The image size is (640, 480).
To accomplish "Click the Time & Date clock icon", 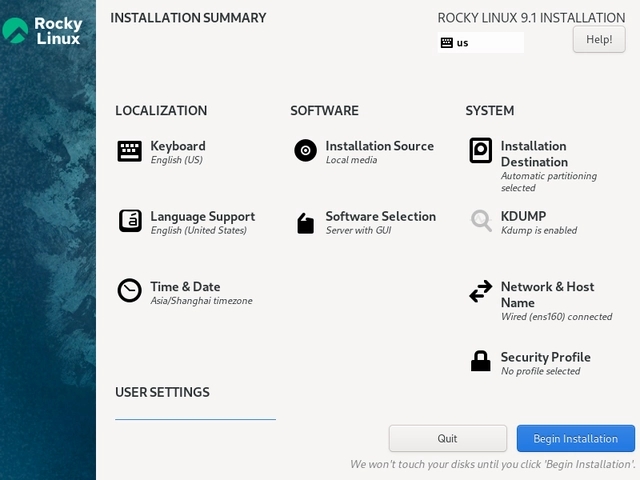I will 130,291.
